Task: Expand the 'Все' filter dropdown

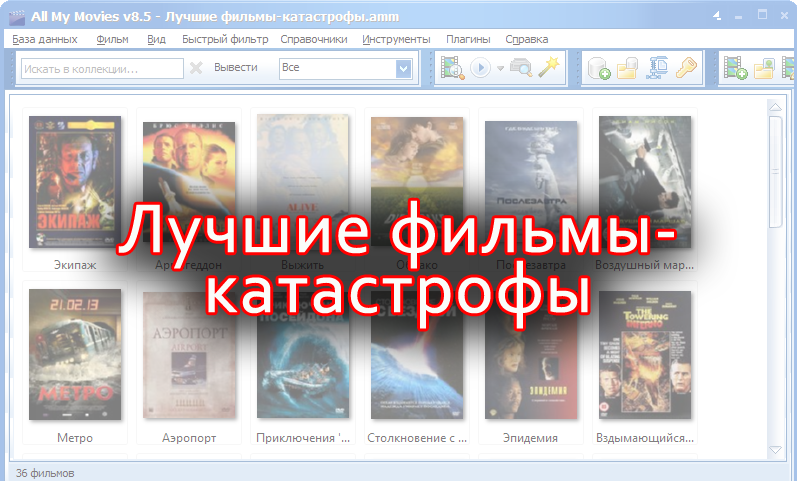Action: (x=403, y=68)
